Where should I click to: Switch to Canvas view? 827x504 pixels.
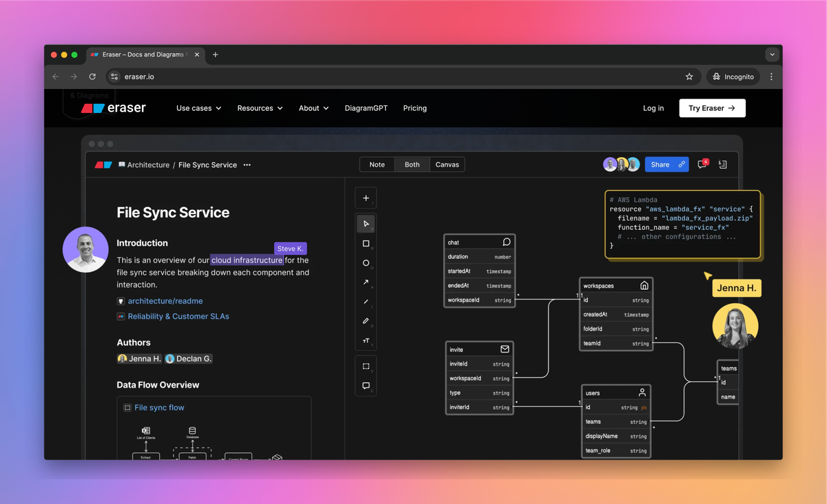[x=447, y=165]
